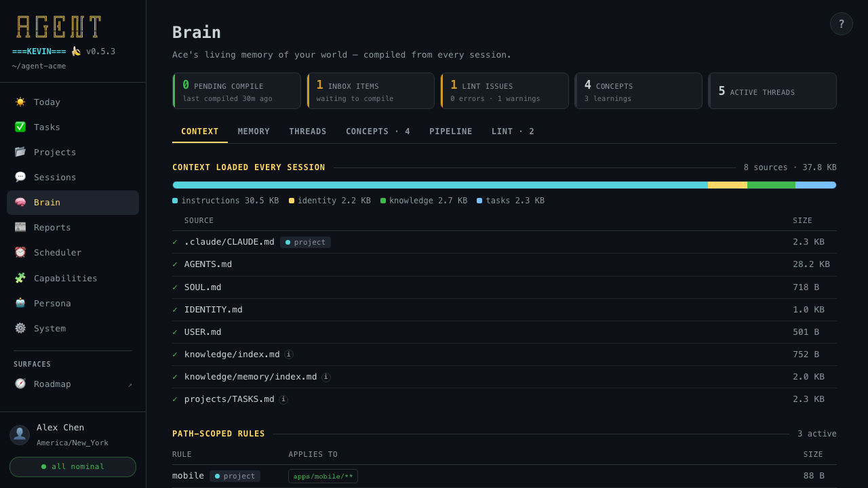Open the Active Threads stat card
The width and height of the screenshot is (868, 488).
point(772,91)
